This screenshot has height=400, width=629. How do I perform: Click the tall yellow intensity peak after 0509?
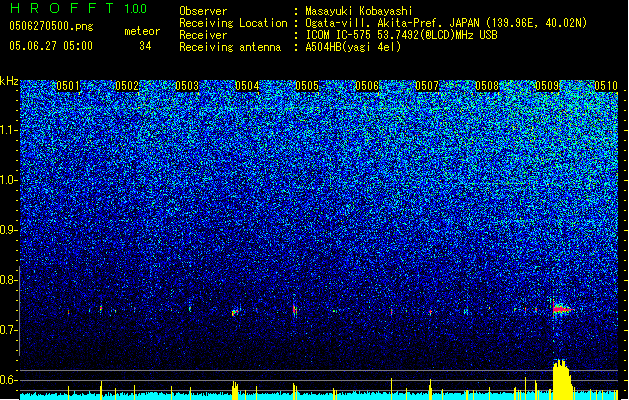(562, 380)
